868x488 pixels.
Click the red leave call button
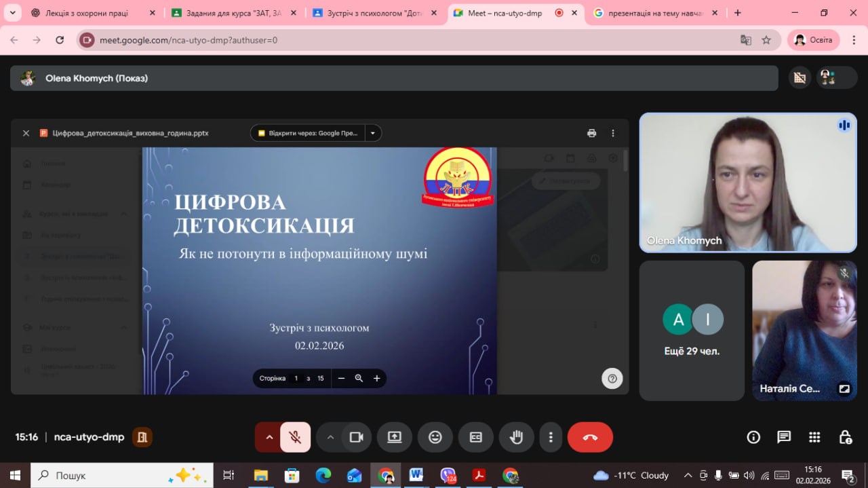pyautogui.click(x=590, y=437)
